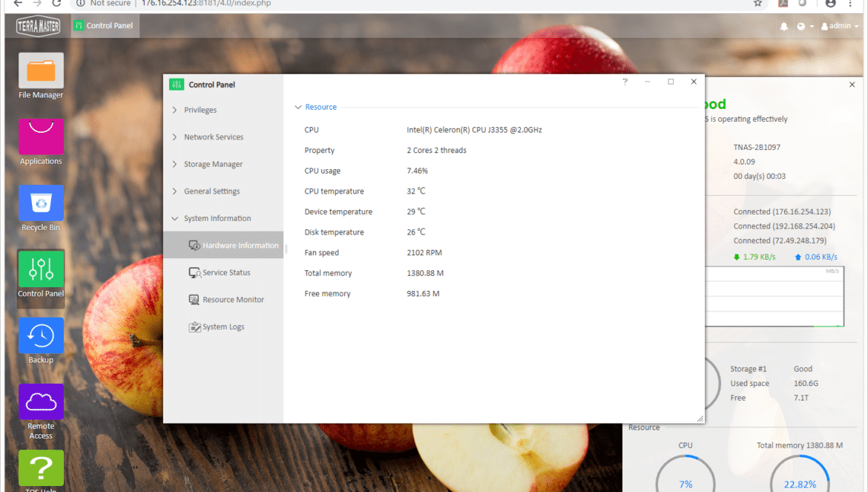Click the browser back arrow

click(18, 3)
